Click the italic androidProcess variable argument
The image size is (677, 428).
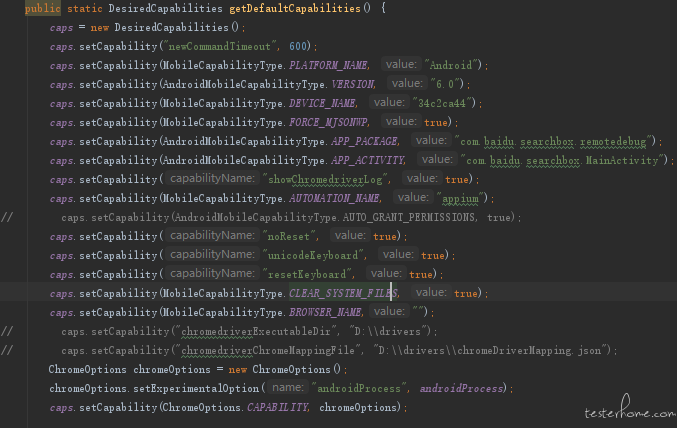(461, 388)
